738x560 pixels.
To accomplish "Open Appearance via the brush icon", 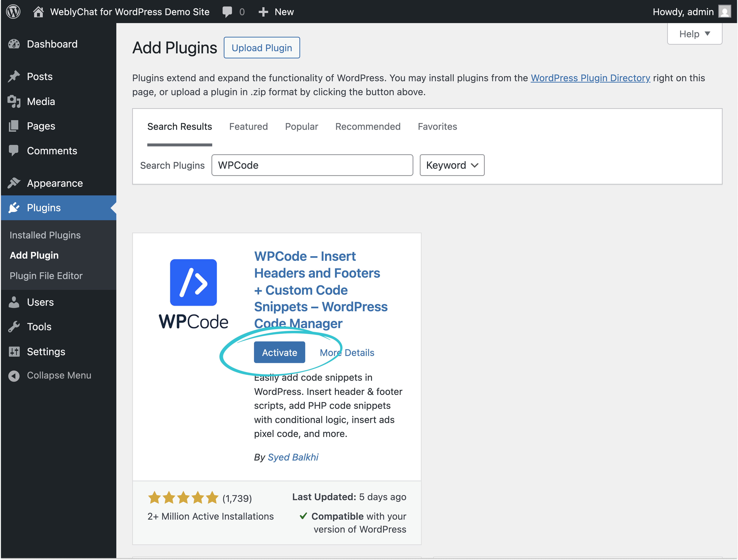I will 14,183.
